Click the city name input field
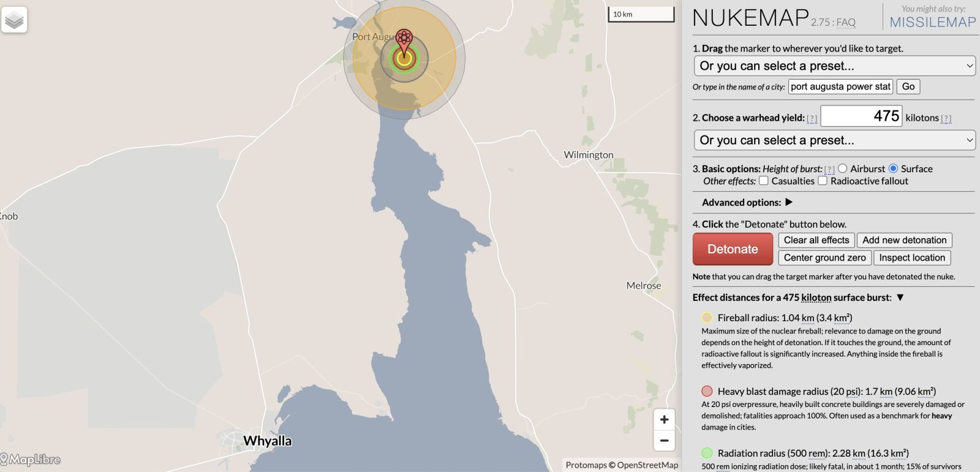 click(x=840, y=86)
